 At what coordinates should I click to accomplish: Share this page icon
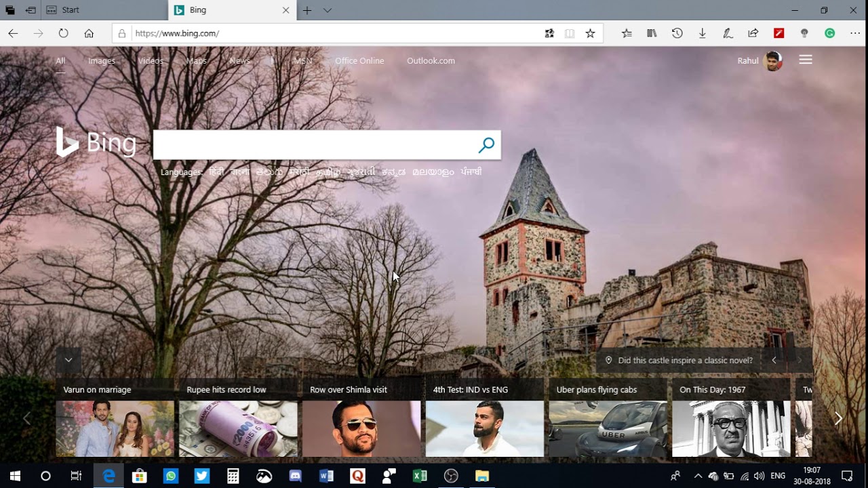[753, 33]
